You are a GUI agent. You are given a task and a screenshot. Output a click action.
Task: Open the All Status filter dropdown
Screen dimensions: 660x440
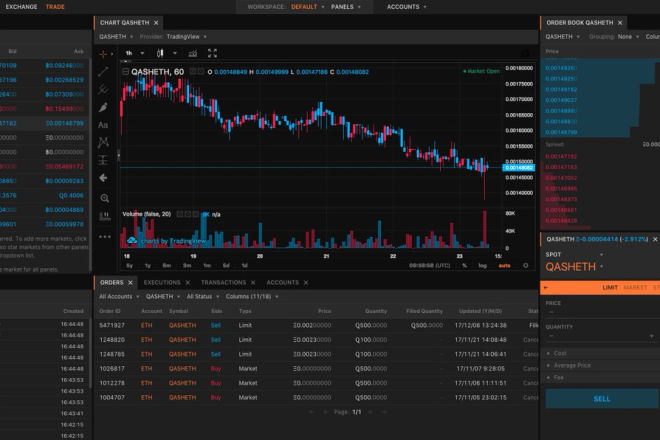[202, 297]
